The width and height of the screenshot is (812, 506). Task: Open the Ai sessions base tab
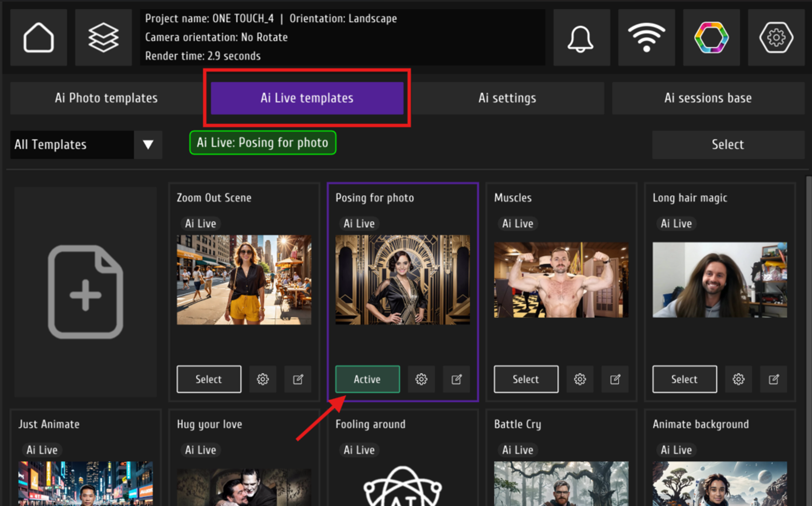(x=708, y=98)
